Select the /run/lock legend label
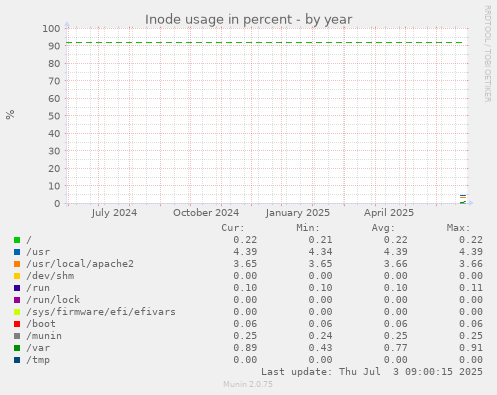 pos(53,300)
